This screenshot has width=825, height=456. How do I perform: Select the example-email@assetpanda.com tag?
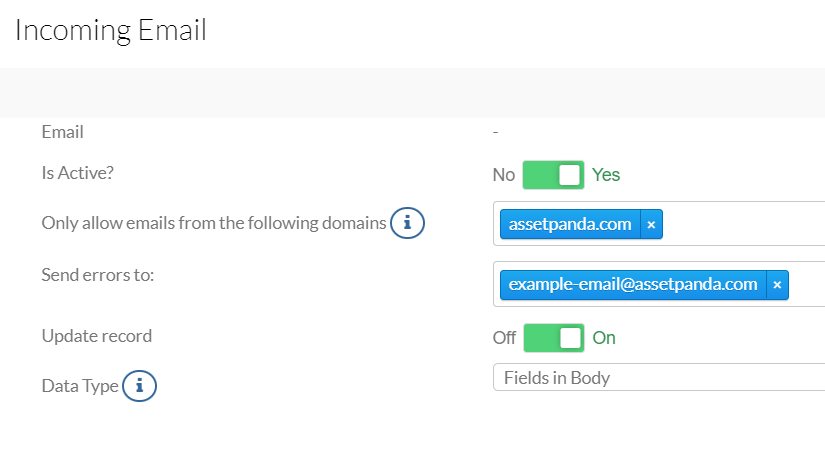[x=633, y=285]
